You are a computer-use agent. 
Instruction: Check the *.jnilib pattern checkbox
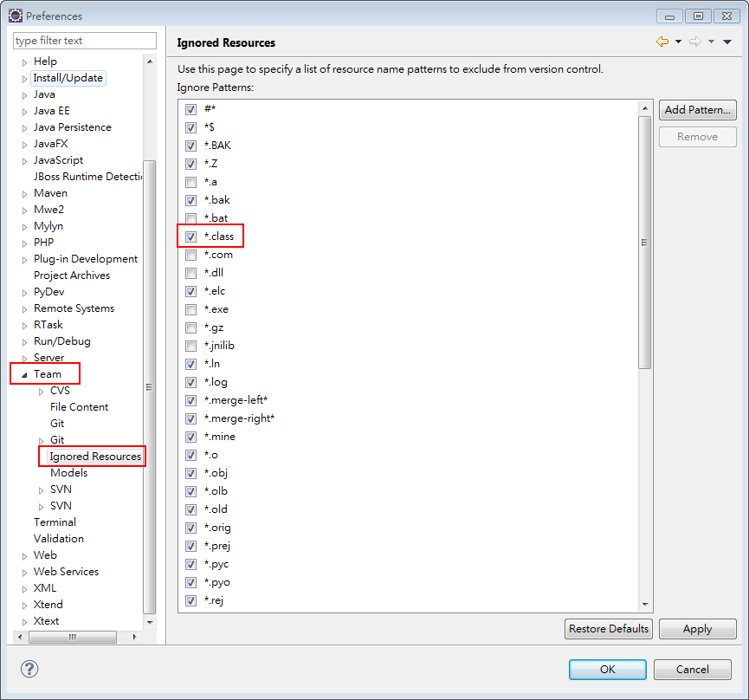(190, 346)
